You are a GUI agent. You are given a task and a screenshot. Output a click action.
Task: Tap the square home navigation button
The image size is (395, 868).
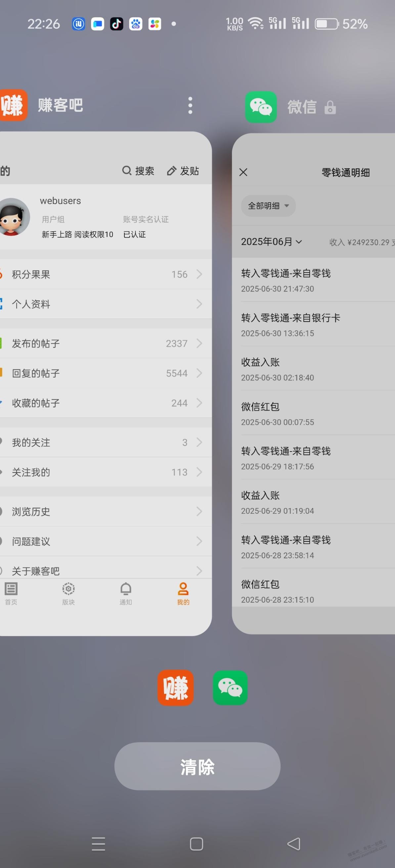(x=196, y=844)
